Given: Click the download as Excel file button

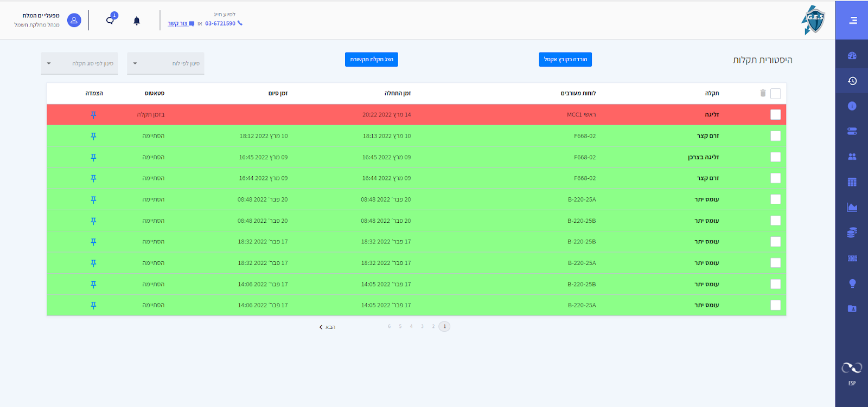Looking at the screenshot, I should point(565,60).
